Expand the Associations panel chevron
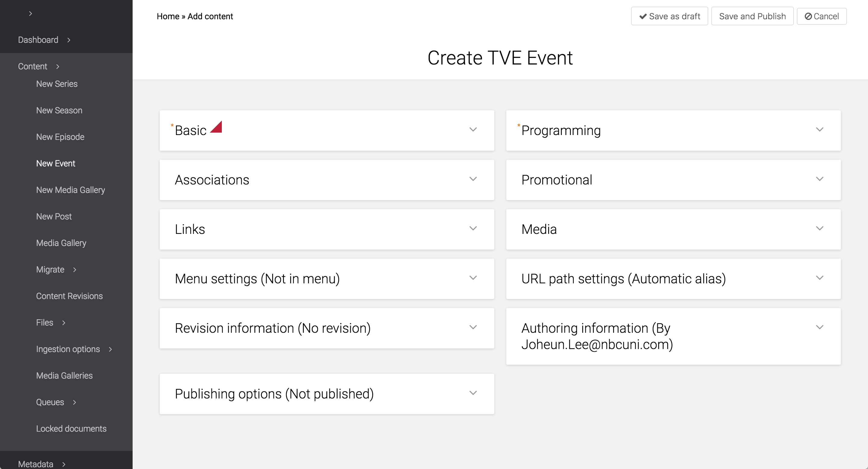The width and height of the screenshot is (868, 469). [x=473, y=179]
